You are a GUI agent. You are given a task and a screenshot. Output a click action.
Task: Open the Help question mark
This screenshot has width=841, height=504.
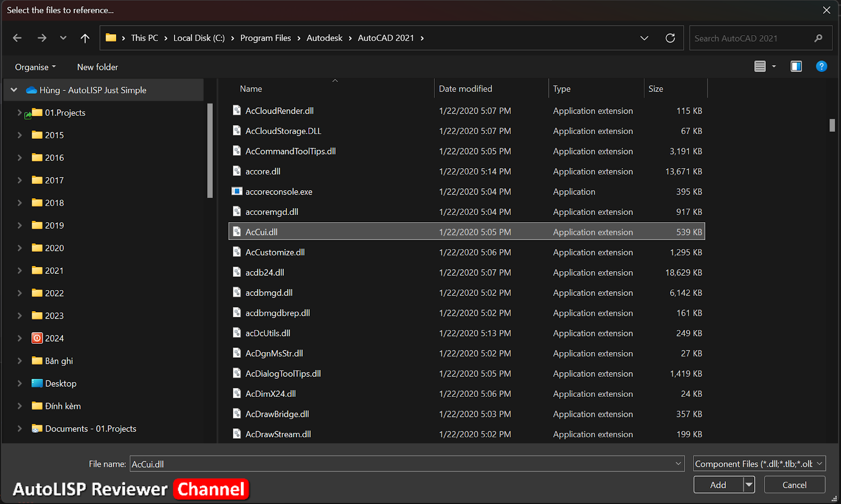822,66
